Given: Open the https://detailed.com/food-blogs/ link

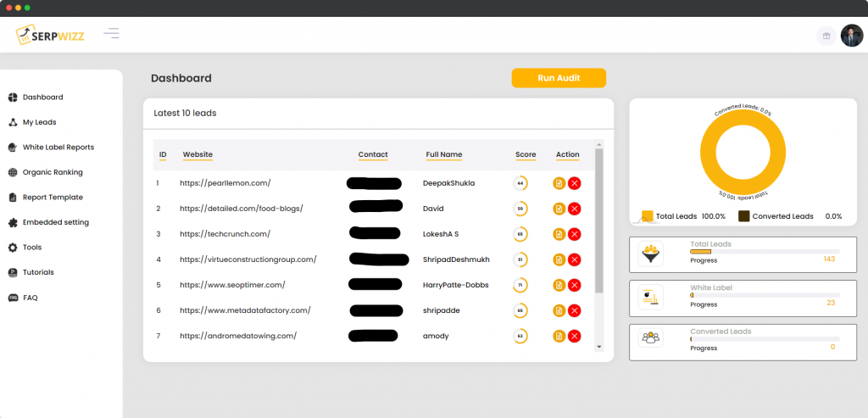Looking at the screenshot, I should [241, 209].
